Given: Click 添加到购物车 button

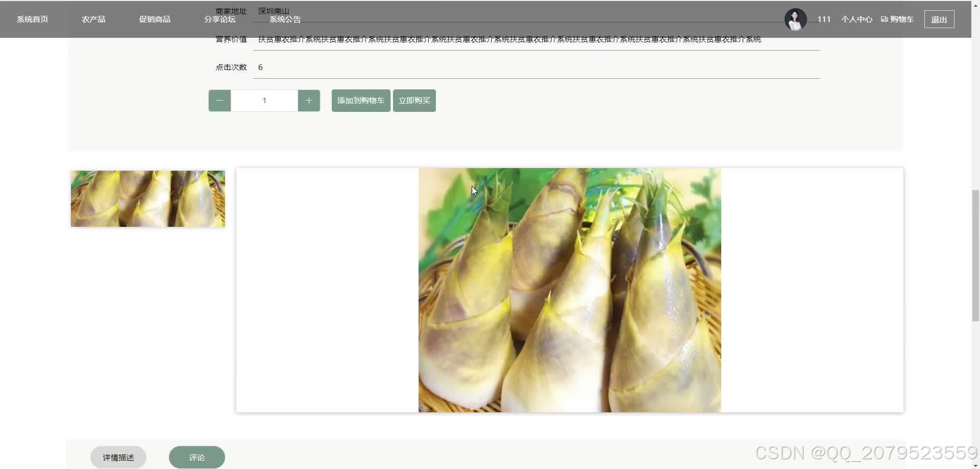Looking at the screenshot, I should coord(361,101).
